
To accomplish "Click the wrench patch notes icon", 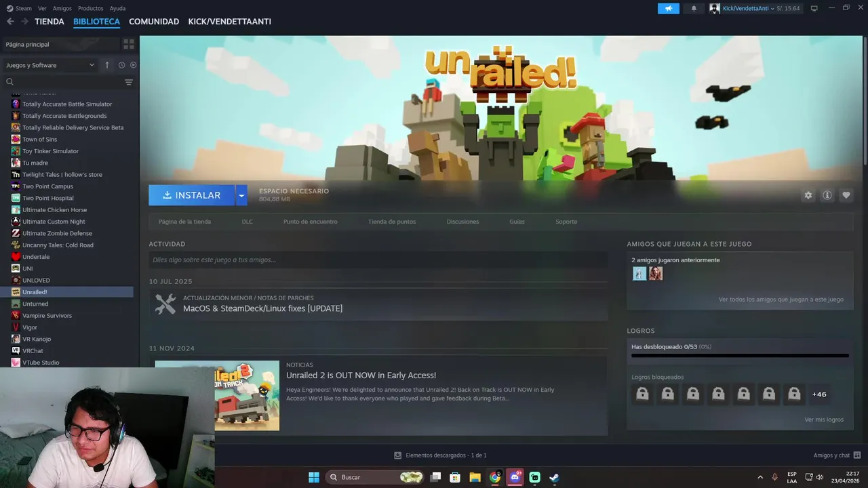I will point(165,304).
